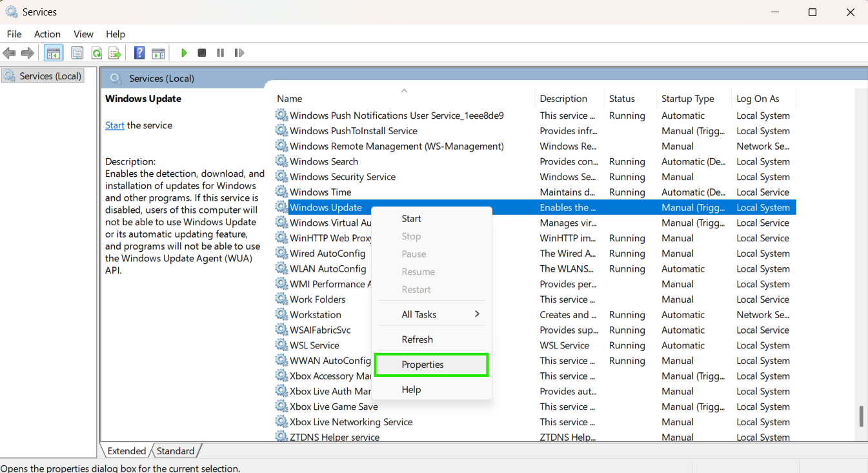Click the Restart Service toolbar icon
This screenshot has height=473, width=868.
(239, 53)
